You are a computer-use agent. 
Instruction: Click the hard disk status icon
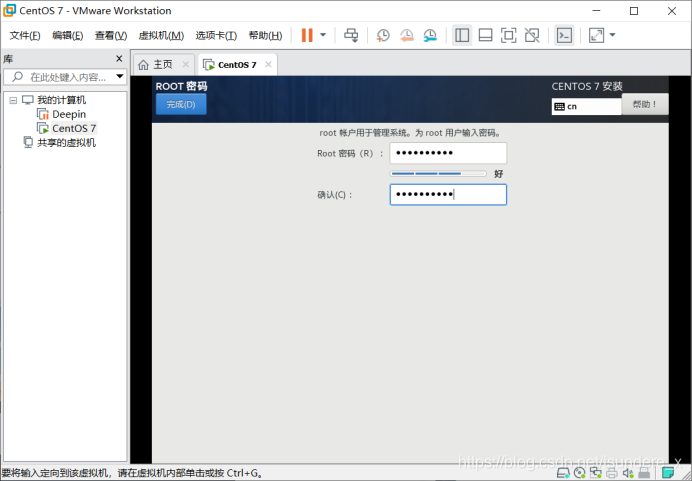tap(563, 473)
